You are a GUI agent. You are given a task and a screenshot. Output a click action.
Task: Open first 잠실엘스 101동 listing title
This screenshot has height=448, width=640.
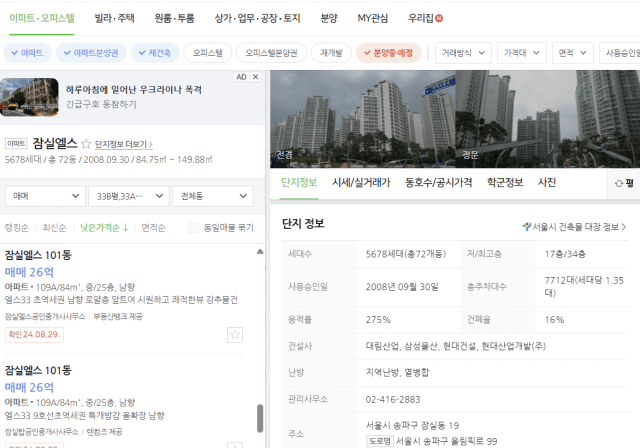[x=38, y=255]
